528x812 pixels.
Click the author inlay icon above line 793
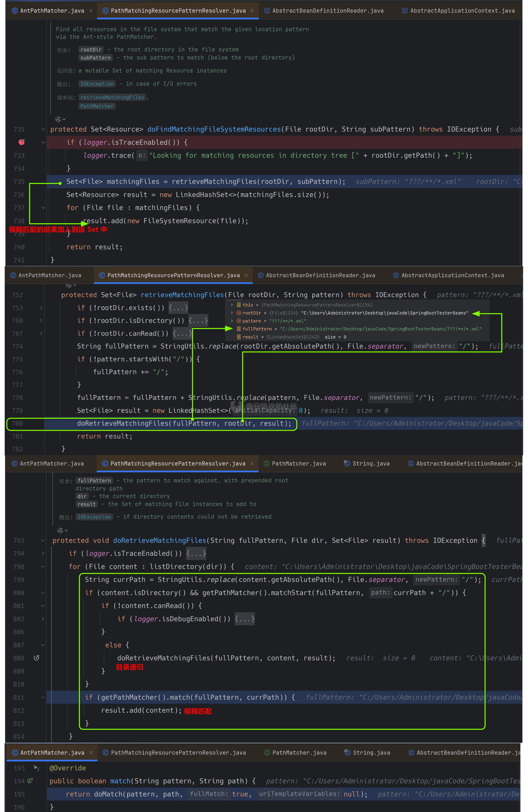60,530
